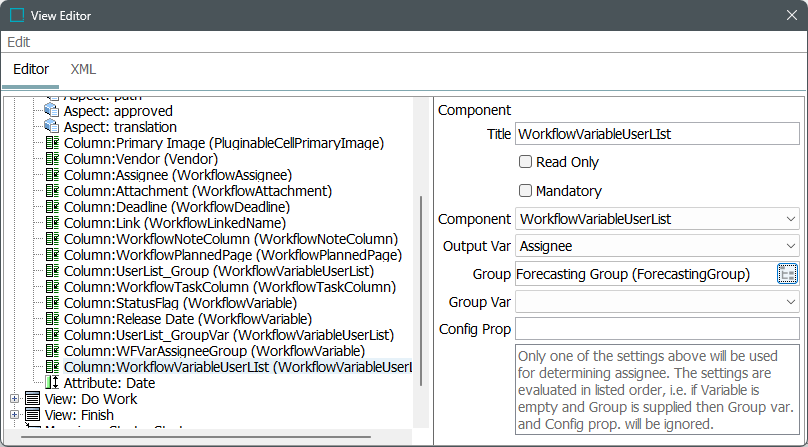Click the Column:Primary Image row icon
Screen dimensions: 808x447
(x=52, y=143)
